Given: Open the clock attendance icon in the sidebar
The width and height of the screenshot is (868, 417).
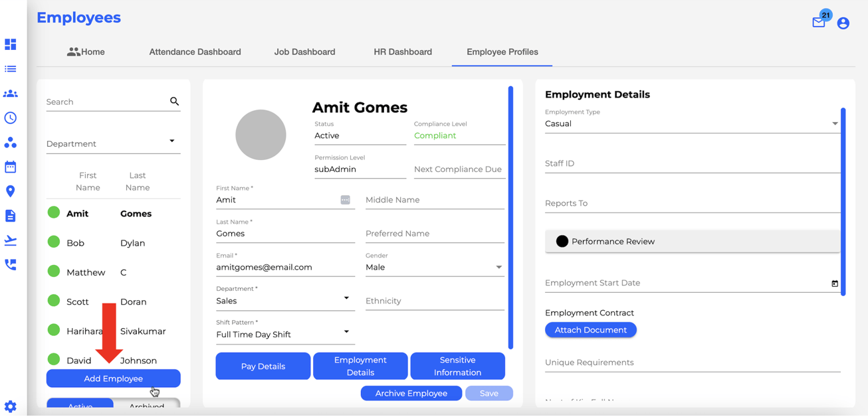Looking at the screenshot, I should 10,118.
